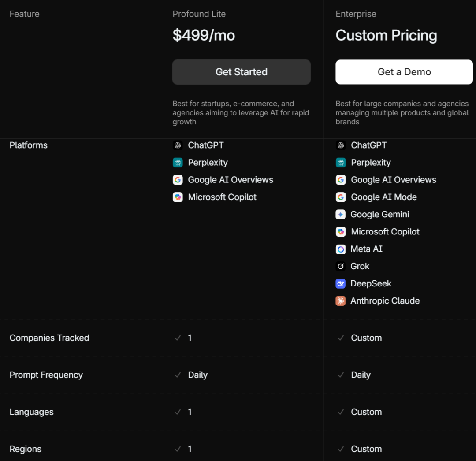Click the $499/mo price text
The height and width of the screenshot is (461, 476).
[x=204, y=35]
